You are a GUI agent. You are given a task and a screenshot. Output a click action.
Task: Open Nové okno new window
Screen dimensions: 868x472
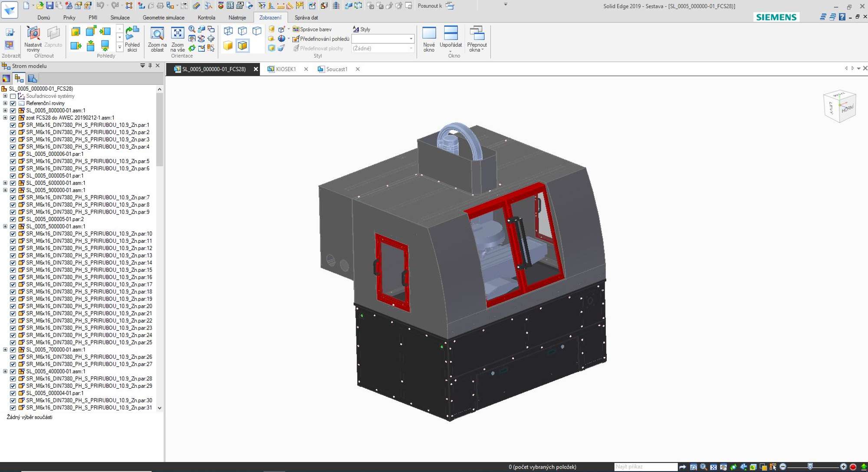(429, 39)
